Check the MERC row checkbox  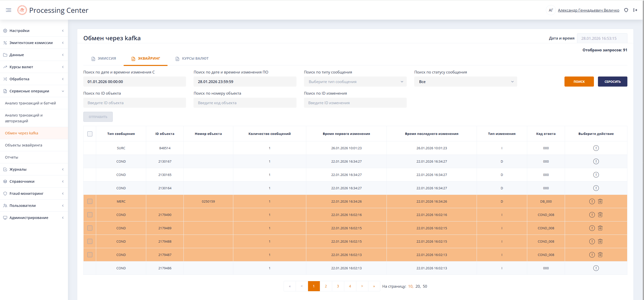click(90, 201)
